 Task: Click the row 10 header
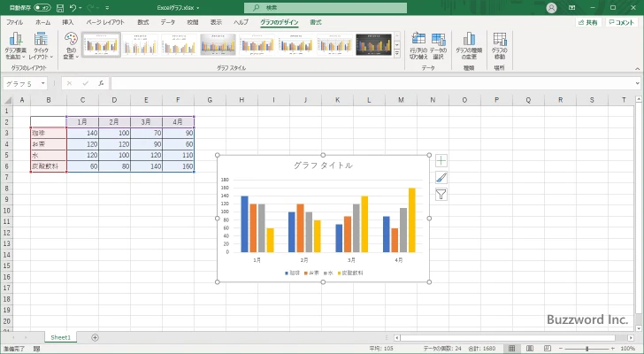[x=7, y=211]
